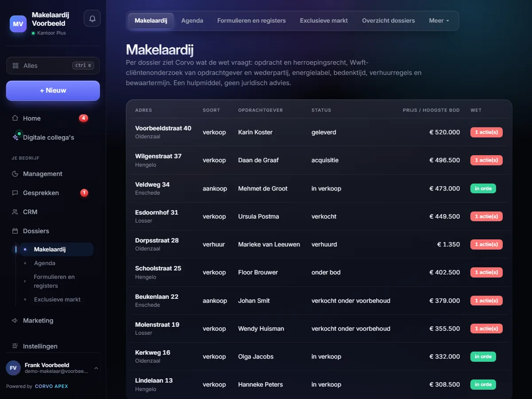The height and width of the screenshot is (399, 532).
Task: Click the Gesprekken chat bubble icon
Action: [15, 193]
